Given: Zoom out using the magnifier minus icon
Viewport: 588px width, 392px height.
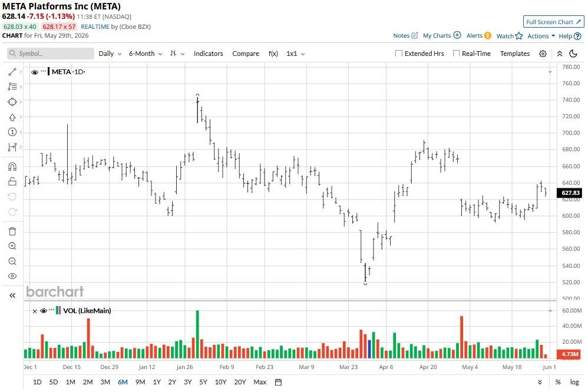Looking at the screenshot, I should (x=12, y=261).
